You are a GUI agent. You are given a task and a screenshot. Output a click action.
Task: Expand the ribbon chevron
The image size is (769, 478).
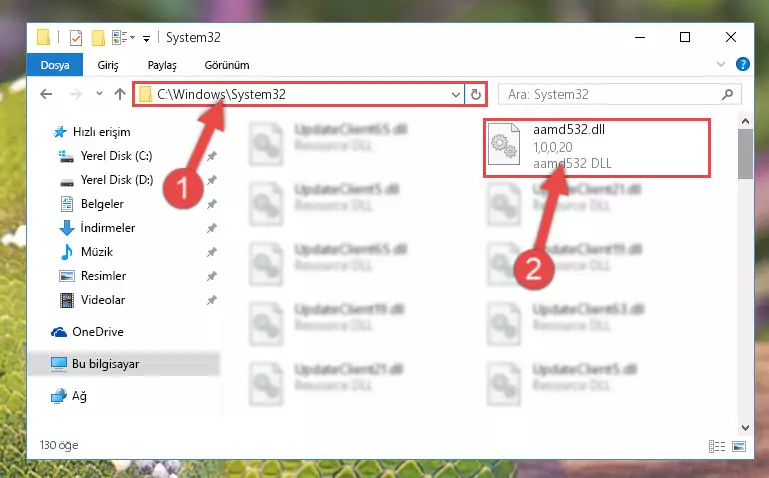point(720,64)
